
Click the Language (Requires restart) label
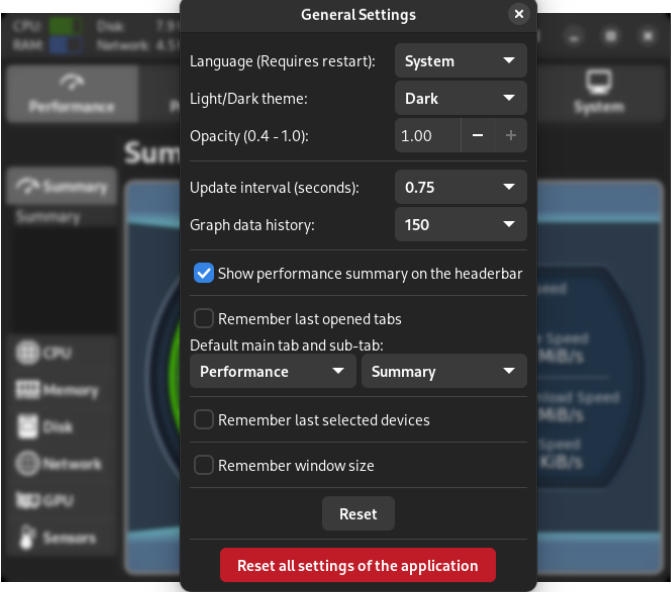[282, 61]
